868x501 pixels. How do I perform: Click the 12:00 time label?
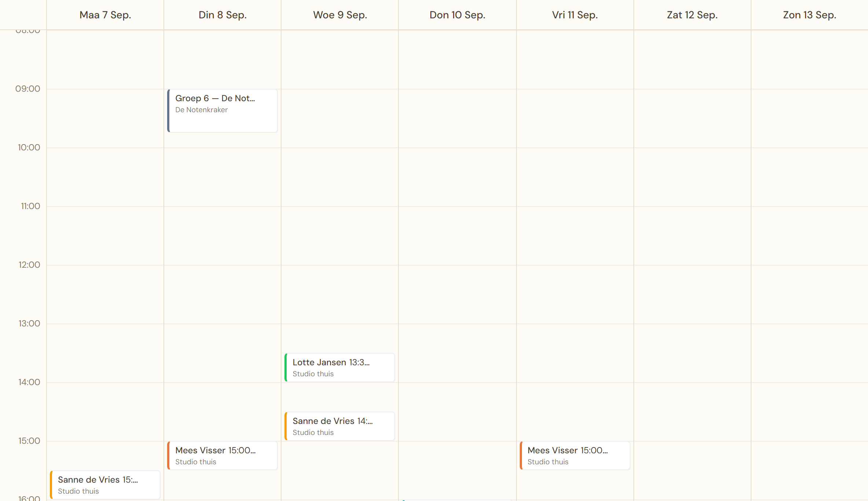tap(29, 265)
